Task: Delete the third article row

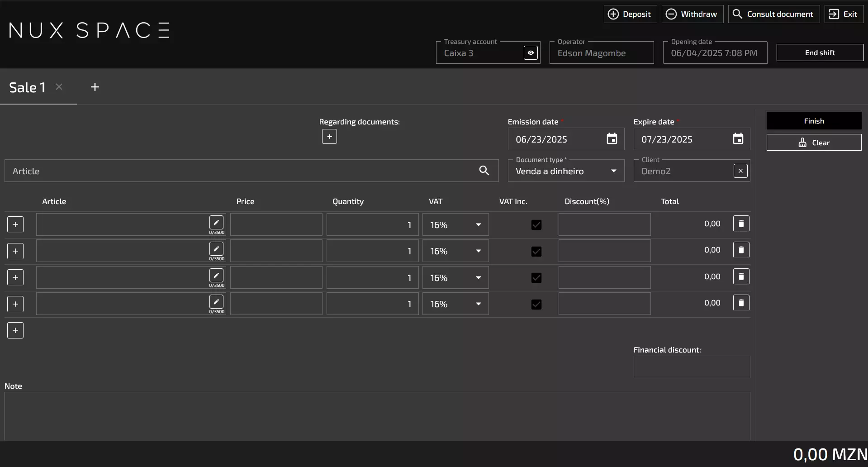Action: 741,276
